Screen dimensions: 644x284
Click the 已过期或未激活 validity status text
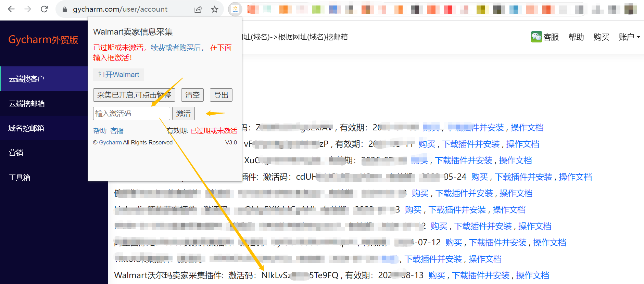click(214, 131)
